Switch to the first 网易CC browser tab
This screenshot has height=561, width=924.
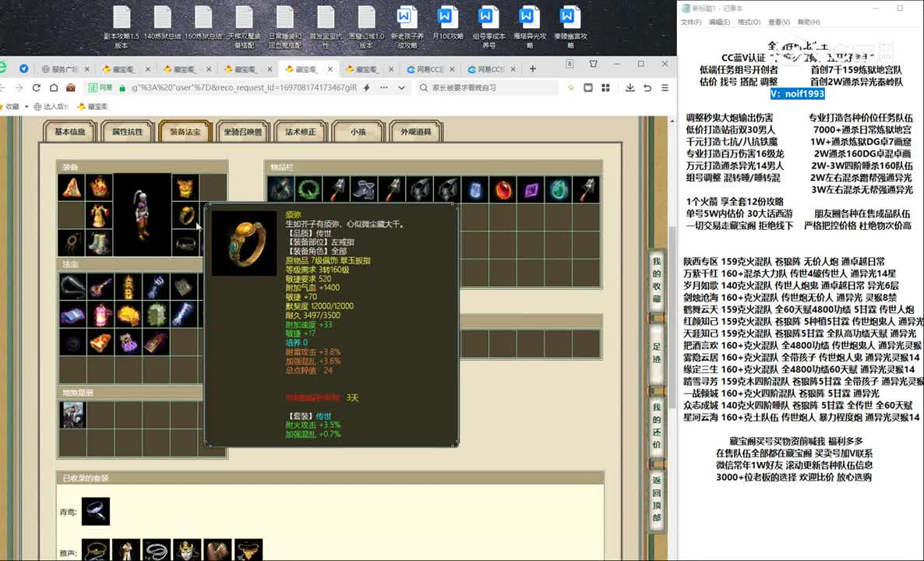tap(430, 69)
